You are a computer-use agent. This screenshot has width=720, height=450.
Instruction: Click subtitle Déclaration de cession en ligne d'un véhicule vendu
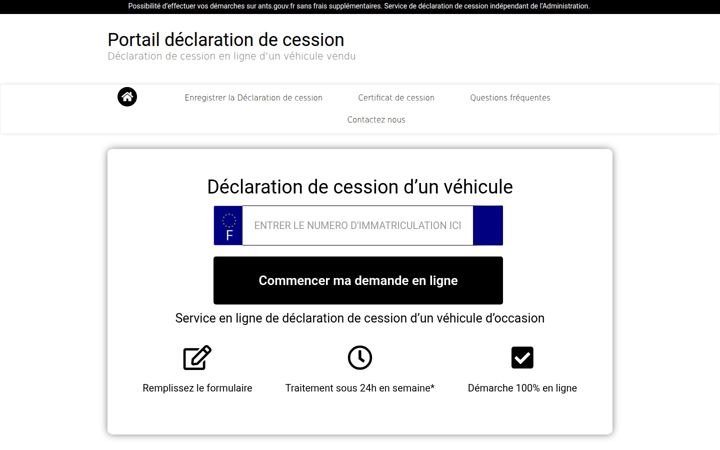pyautogui.click(x=231, y=56)
